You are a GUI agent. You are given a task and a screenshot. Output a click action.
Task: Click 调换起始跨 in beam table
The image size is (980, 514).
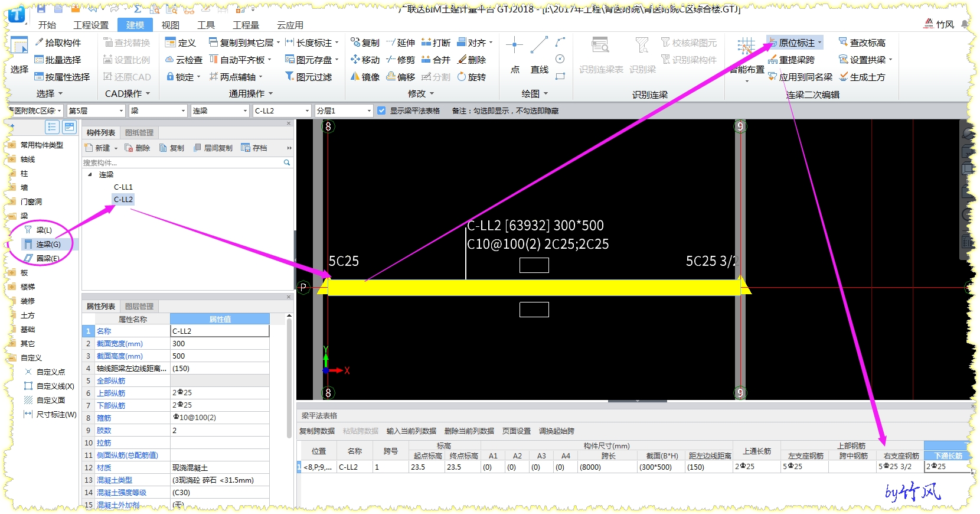coord(557,431)
